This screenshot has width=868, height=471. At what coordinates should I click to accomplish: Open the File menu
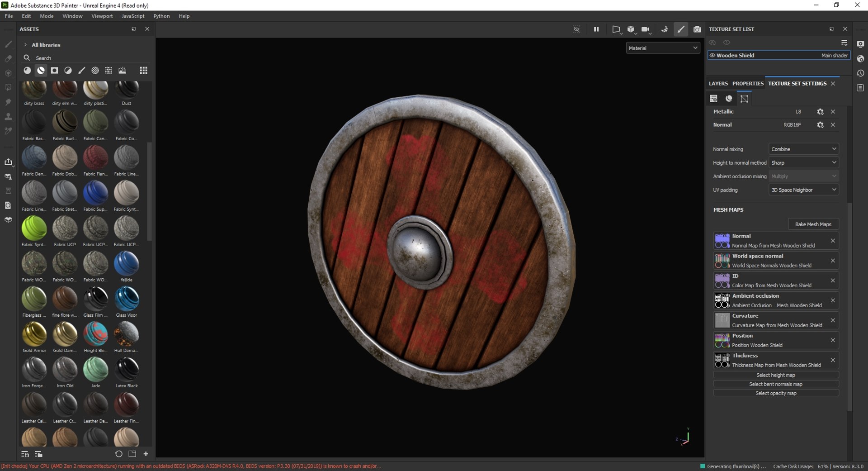coord(9,16)
